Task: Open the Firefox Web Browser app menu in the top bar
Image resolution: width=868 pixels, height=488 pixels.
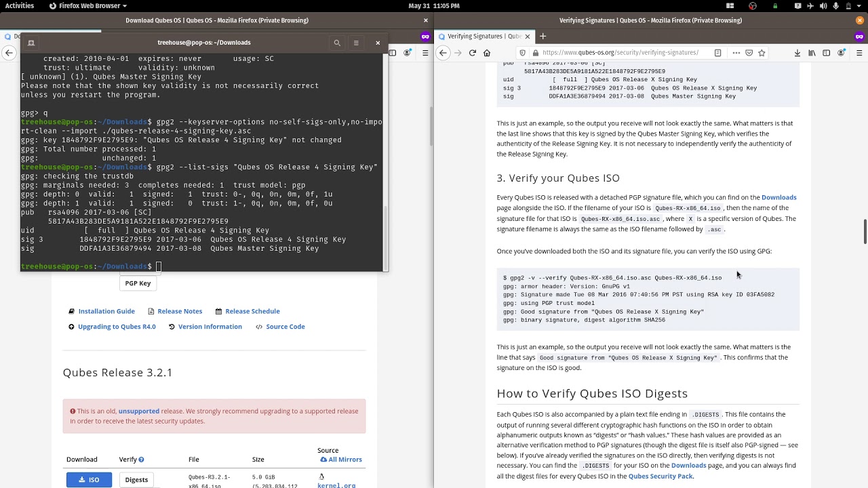Action: point(88,5)
